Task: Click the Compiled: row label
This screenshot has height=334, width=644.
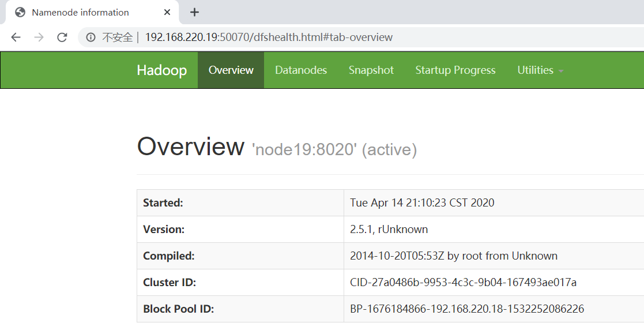Action: pos(169,256)
